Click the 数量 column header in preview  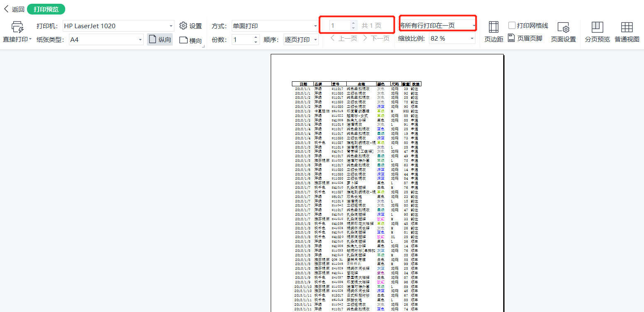click(x=406, y=84)
